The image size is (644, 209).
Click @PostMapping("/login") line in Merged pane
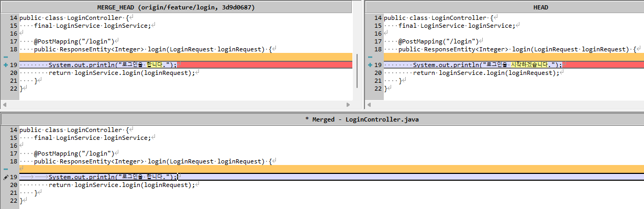click(x=74, y=153)
